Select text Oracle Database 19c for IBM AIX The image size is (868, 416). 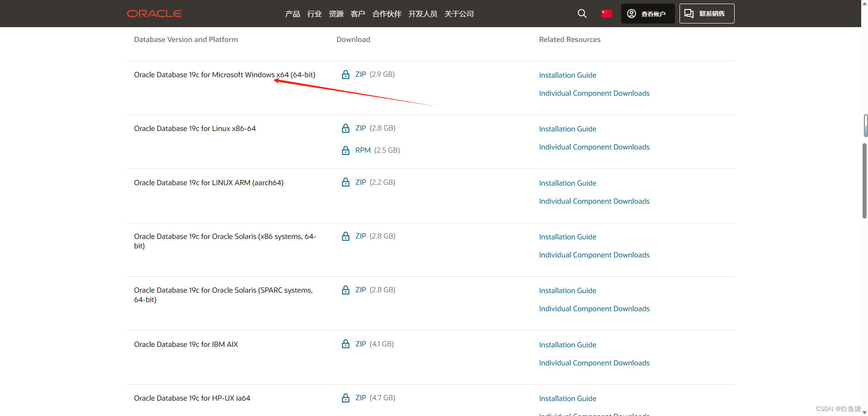(186, 345)
